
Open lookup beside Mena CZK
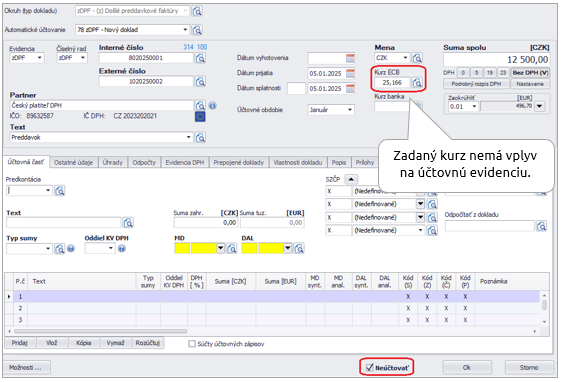click(x=417, y=58)
